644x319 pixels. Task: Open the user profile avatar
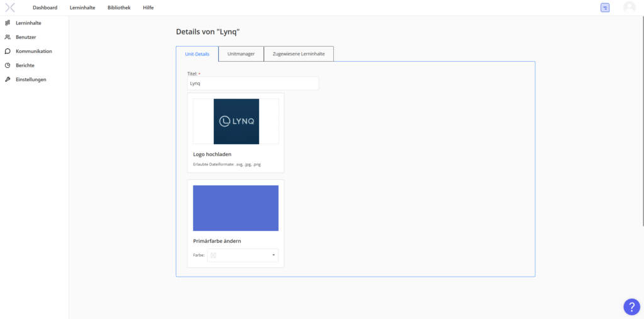(629, 8)
